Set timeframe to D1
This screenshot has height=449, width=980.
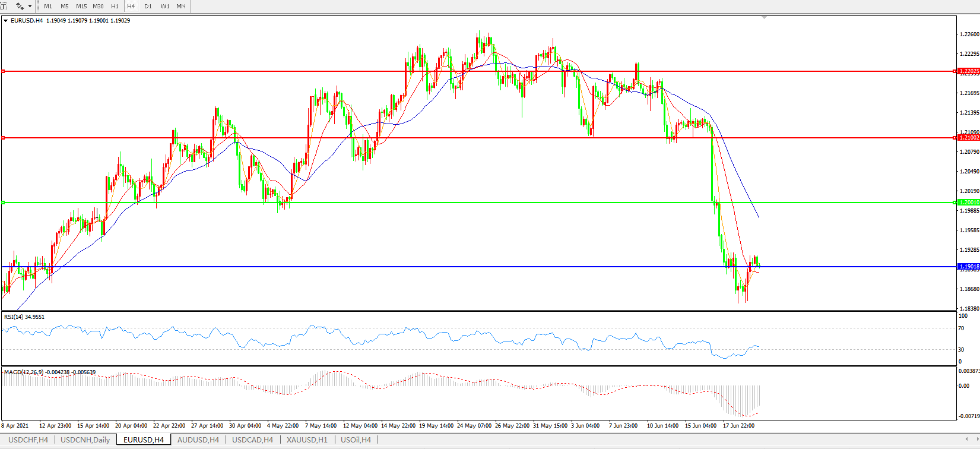pyautogui.click(x=148, y=6)
